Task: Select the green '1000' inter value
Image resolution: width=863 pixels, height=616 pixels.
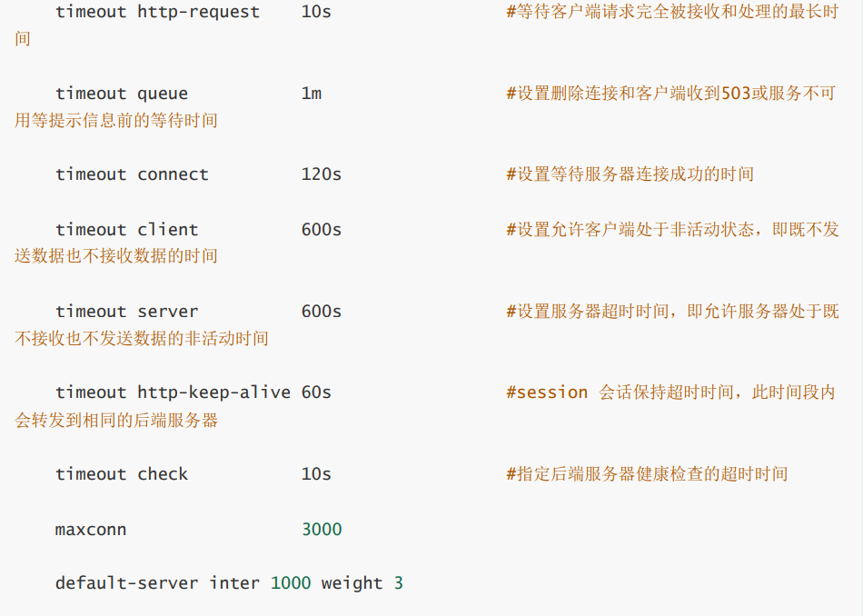Action: tap(291, 583)
